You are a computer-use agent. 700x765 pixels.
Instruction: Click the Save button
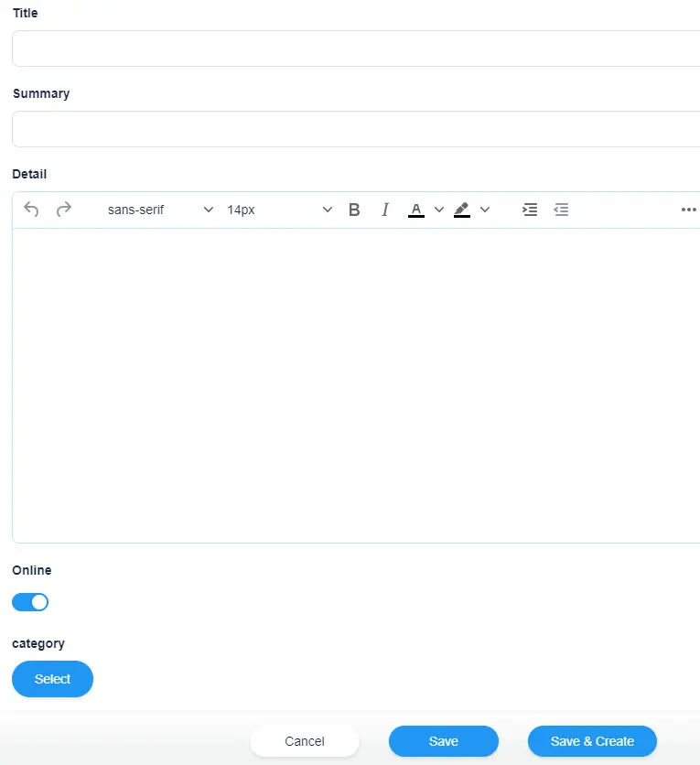click(x=444, y=741)
